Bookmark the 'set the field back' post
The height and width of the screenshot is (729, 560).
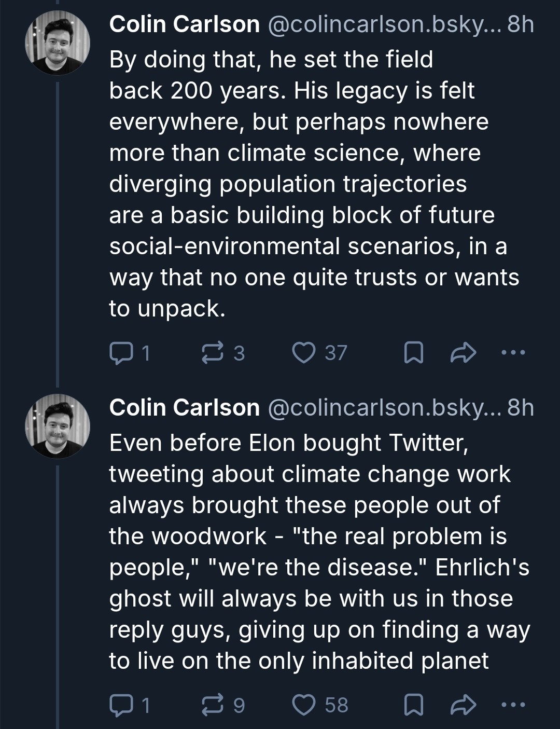(x=413, y=353)
